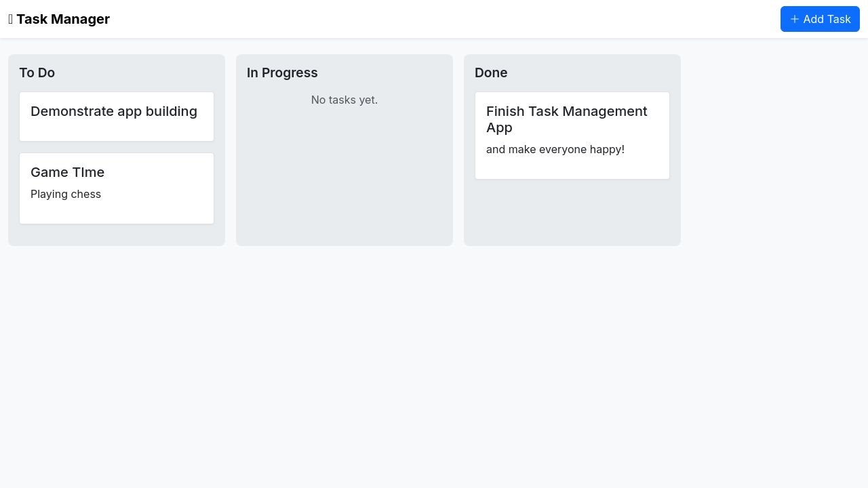The image size is (868, 488).
Task: Click the white navbar between title and Add Task
Action: click(x=441, y=19)
